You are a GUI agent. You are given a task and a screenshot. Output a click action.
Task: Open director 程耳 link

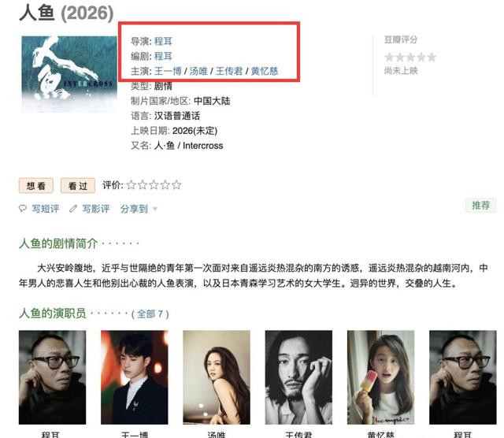click(163, 41)
